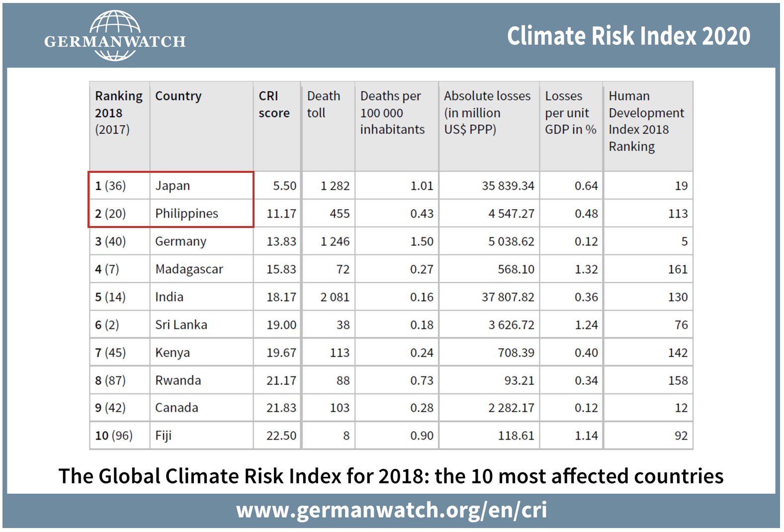784x532 pixels.
Task: Click the Germanwatch globe logo
Action: point(115,36)
